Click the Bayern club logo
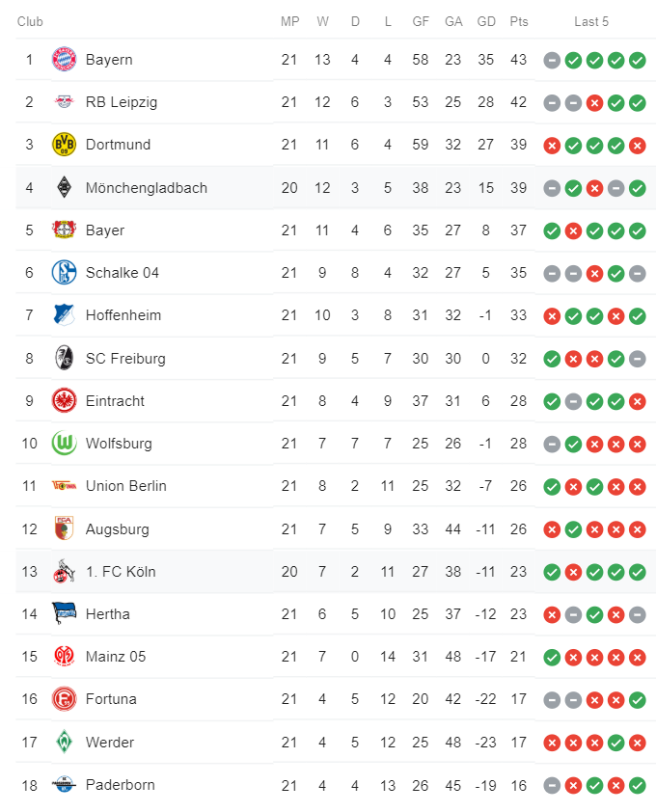 [65, 59]
